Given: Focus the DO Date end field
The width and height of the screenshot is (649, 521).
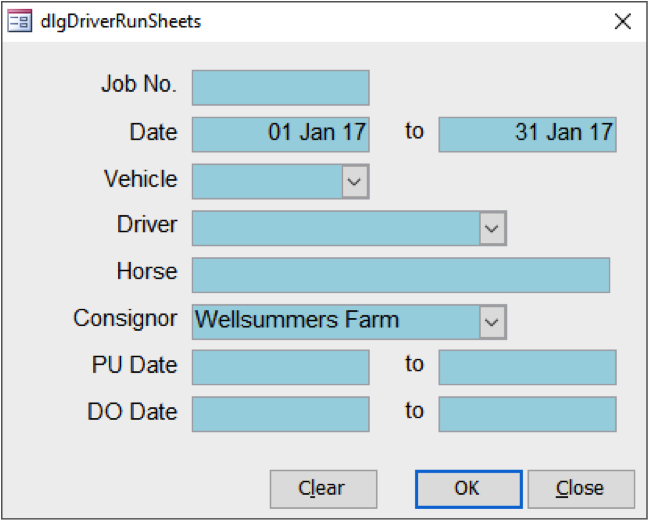Looking at the screenshot, I should point(527,414).
